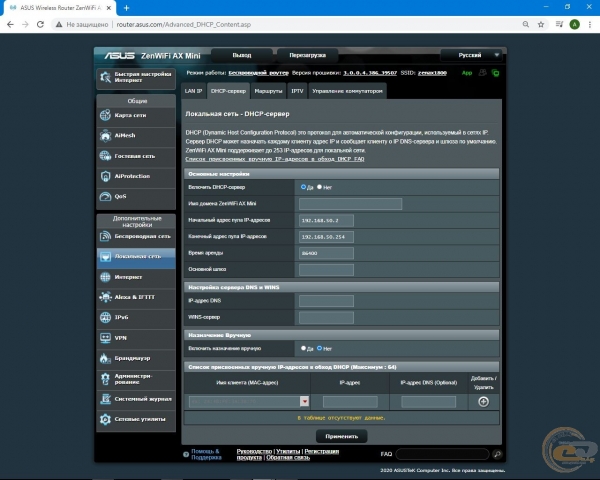
Task: Open the Утилиты footer link
Action: click(288, 451)
